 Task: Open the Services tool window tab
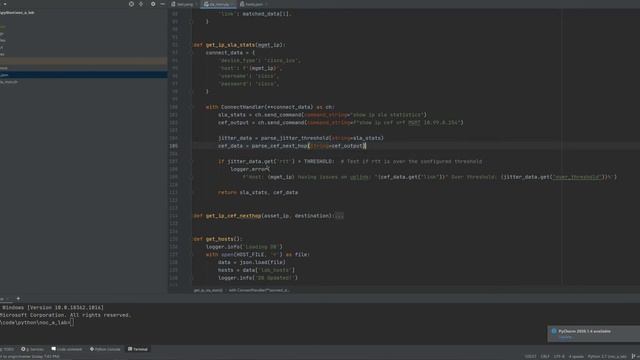coord(32,349)
